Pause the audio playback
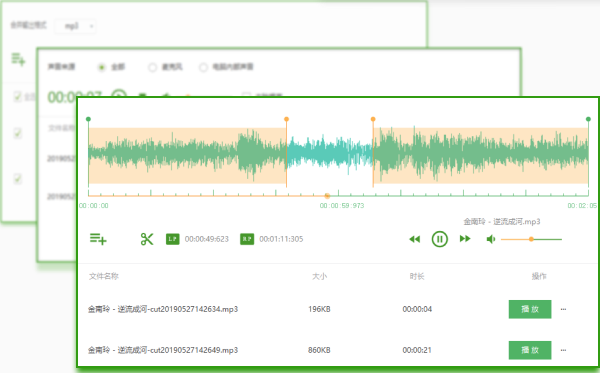 [440, 239]
